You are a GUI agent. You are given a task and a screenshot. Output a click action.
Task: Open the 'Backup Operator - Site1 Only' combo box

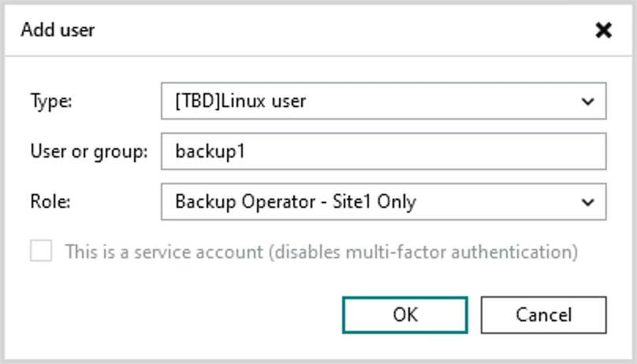(383, 202)
